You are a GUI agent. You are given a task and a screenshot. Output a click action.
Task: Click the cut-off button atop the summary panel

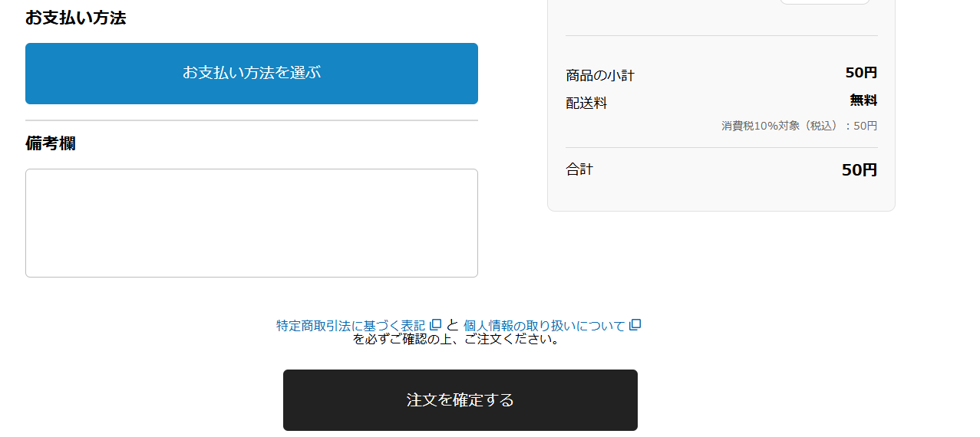coord(825,2)
